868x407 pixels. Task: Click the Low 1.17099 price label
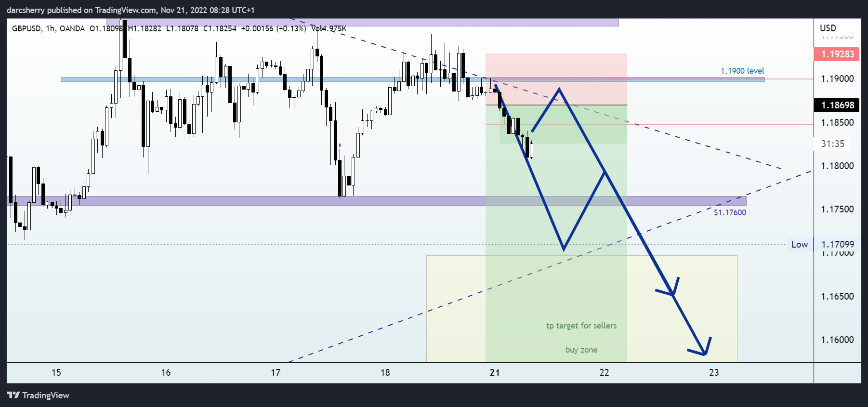click(823, 244)
